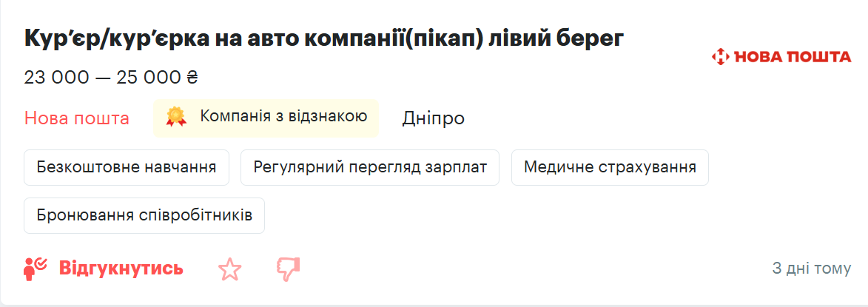Screen dimensions: 868x307
Task: Open the courier job title link
Action: point(324,39)
